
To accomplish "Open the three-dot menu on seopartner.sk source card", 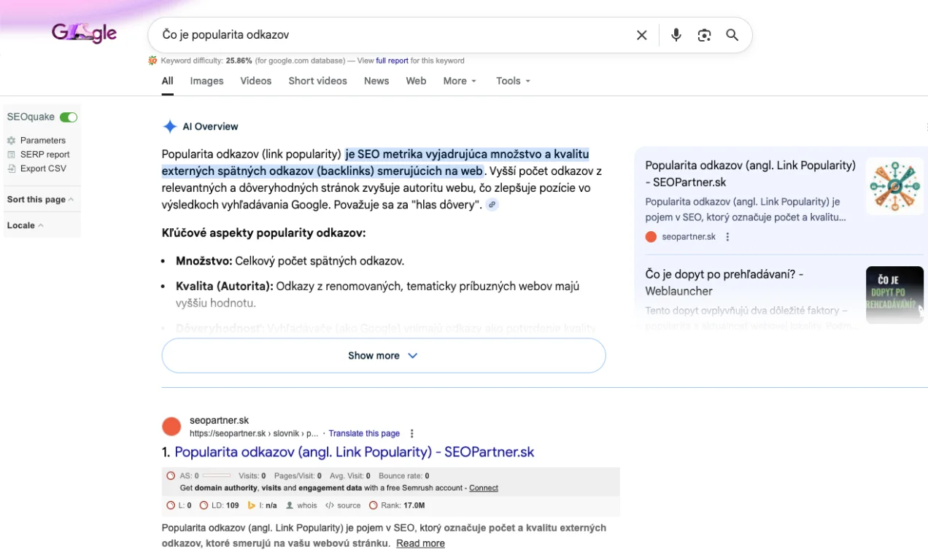I will pos(727,237).
